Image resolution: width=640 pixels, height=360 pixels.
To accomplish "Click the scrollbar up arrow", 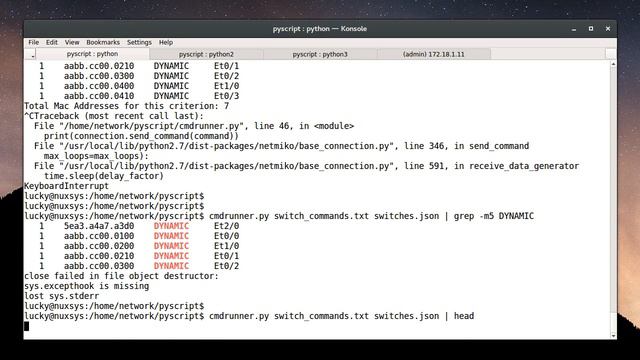I will (613, 64).
